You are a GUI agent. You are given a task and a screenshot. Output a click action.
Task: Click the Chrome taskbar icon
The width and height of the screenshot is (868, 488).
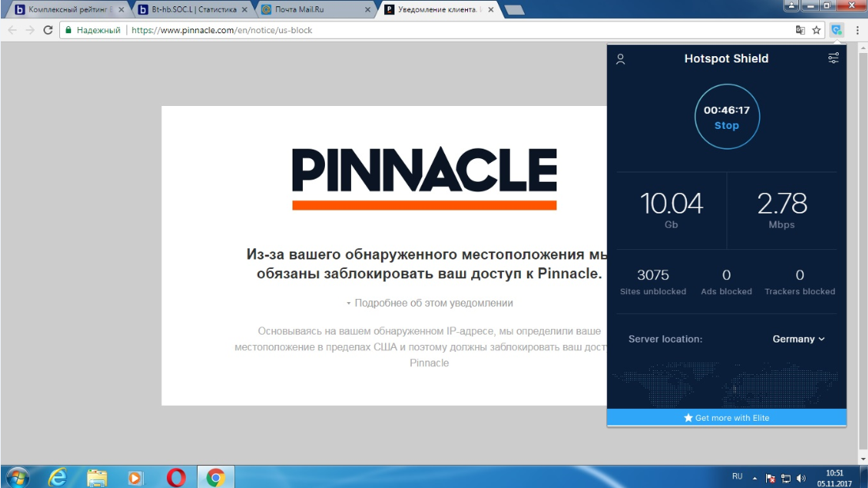215,478
